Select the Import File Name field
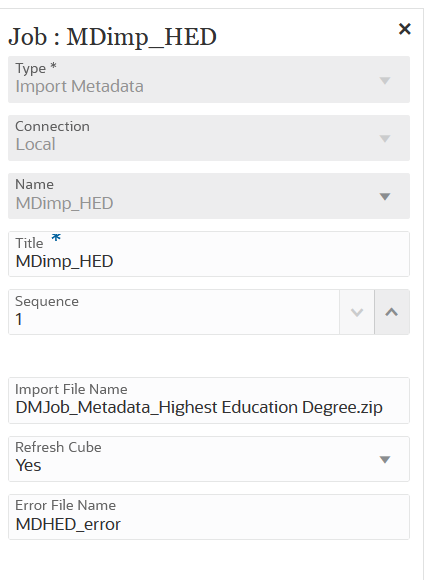 (209, 401)
